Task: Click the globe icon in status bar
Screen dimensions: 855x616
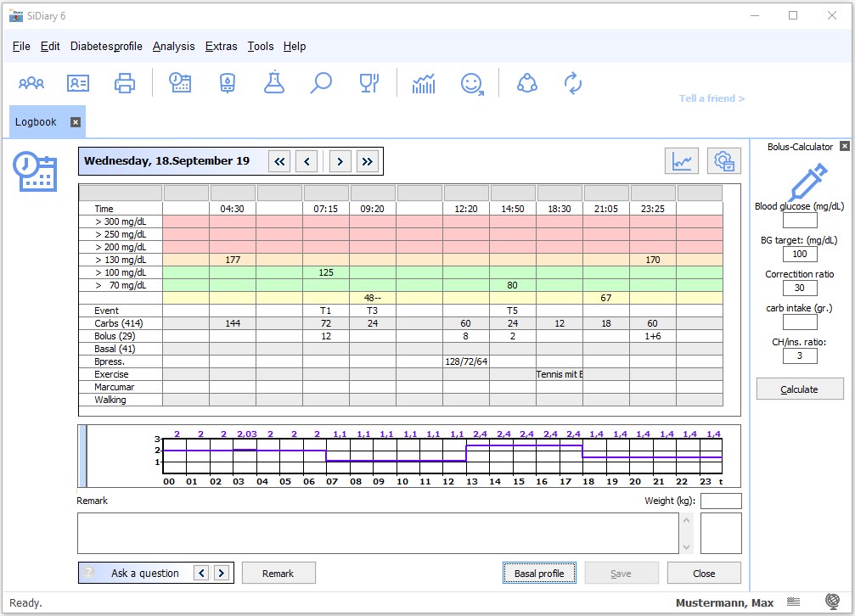Action: (x=832, y=602)
